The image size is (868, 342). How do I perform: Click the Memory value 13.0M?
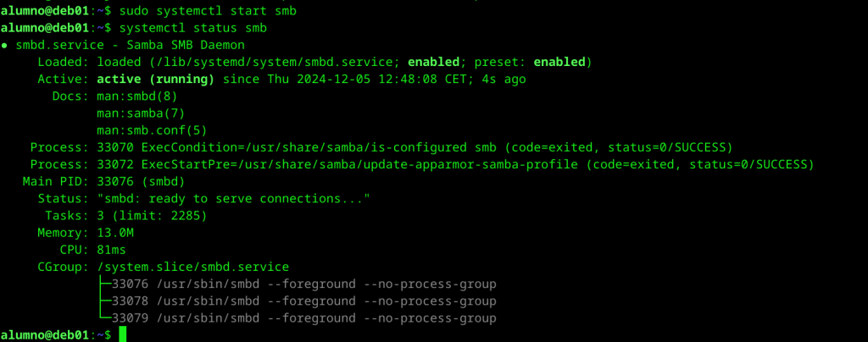click(x=115, y=232)
